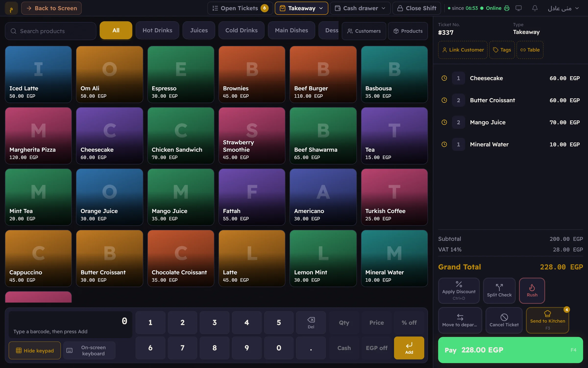Click the clock icon beside Mineral Water row
588x368 pixels.
444,145
